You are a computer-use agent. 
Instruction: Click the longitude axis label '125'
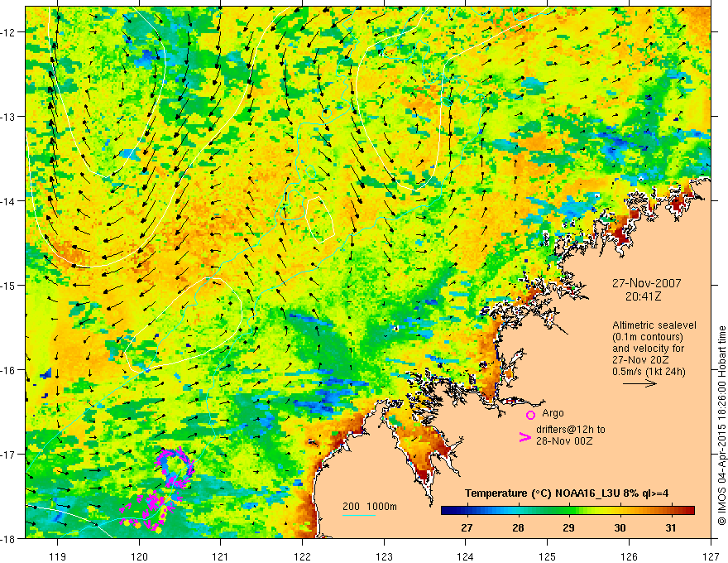(x=548, y=556)
